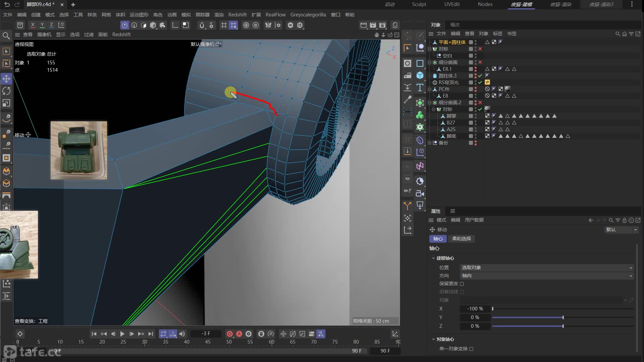
Task: Click the Cube primitive icon
Action: (420, 75)
